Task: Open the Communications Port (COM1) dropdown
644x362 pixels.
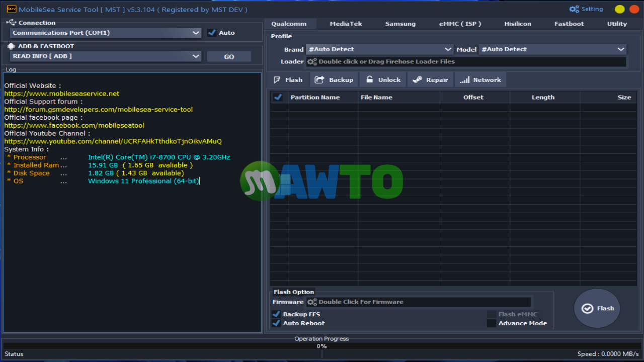Action: [106, 33]
